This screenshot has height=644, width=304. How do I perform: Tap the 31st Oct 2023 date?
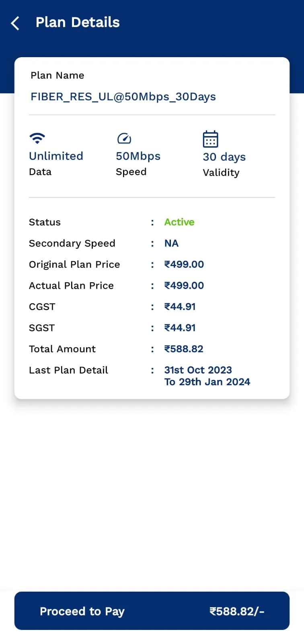198,370
